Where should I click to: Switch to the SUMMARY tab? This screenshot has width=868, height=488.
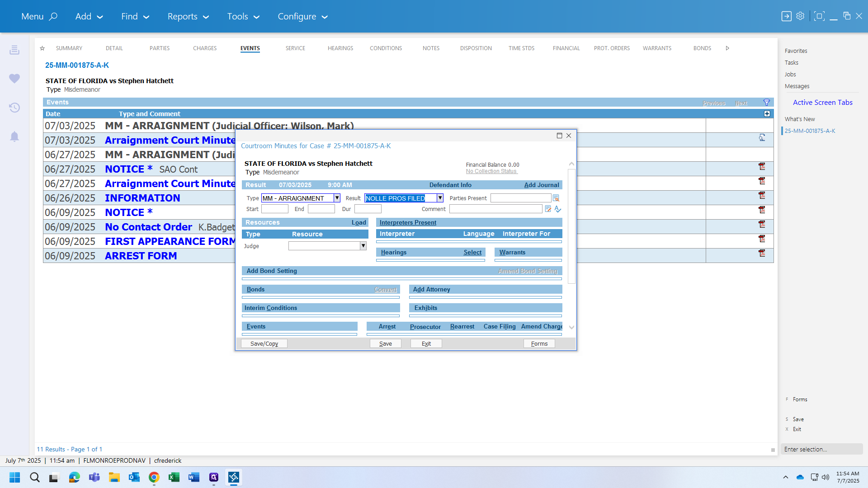(x=69, y=48)
